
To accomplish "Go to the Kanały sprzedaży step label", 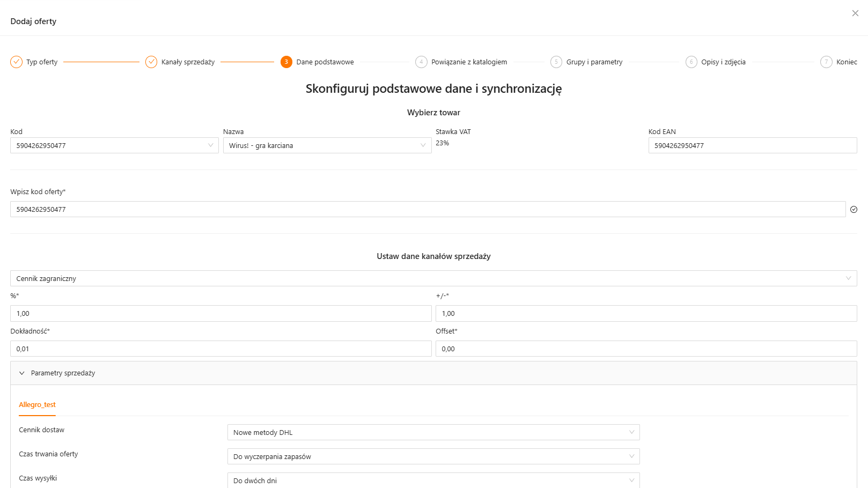I will pyautogui.click(x=188, y=62).
